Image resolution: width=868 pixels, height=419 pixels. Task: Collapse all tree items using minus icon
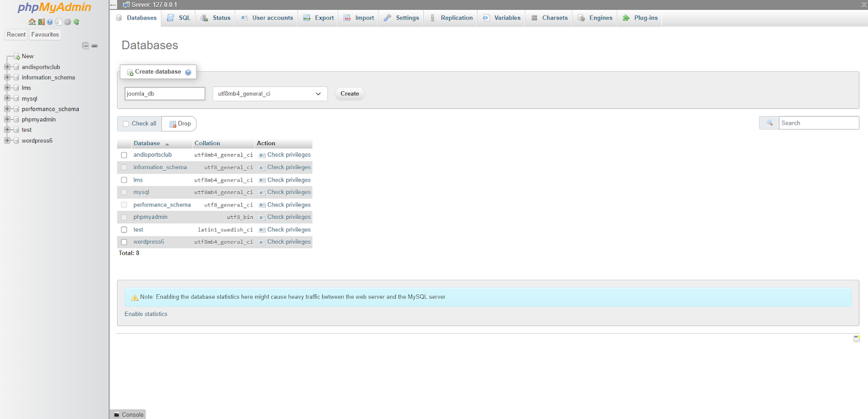pos(85,46)
